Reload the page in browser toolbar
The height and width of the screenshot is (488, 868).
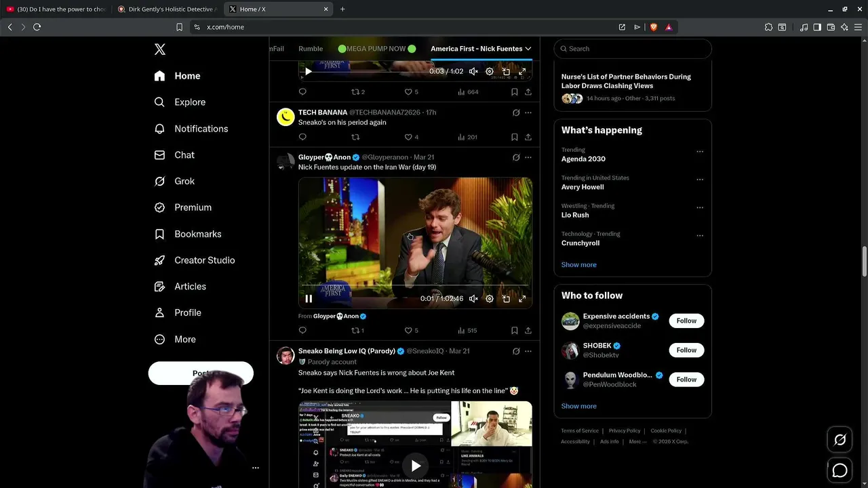[37, 27]
